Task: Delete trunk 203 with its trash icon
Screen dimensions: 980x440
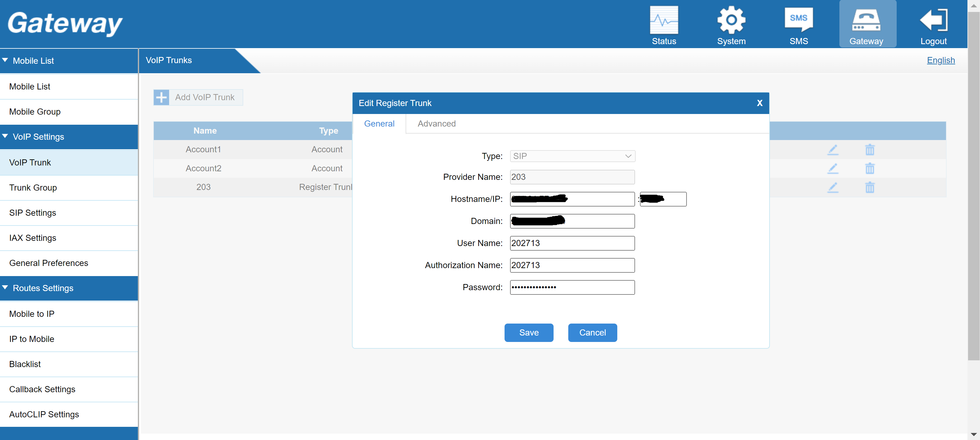Action: point(870,187)
